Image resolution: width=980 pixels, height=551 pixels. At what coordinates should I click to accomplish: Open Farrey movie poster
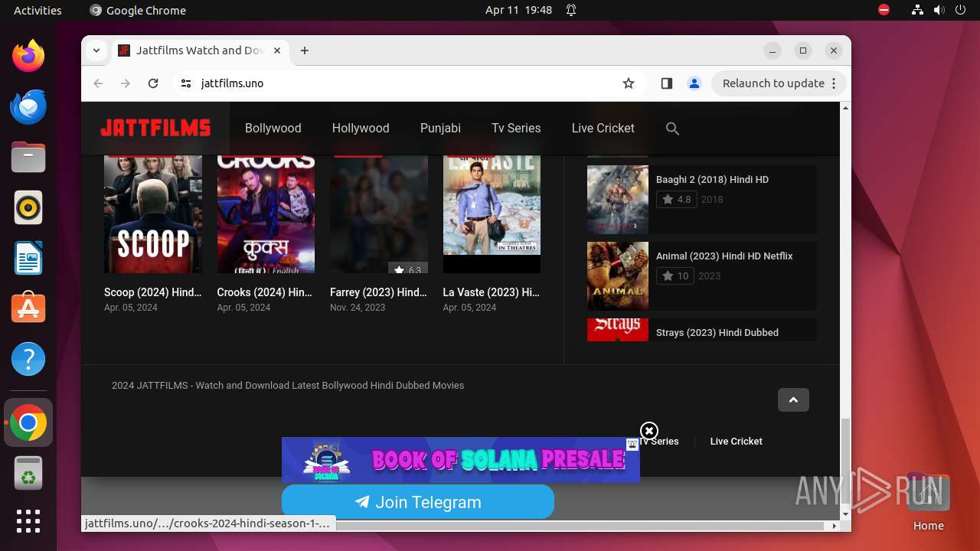click(x=379, y=214)
